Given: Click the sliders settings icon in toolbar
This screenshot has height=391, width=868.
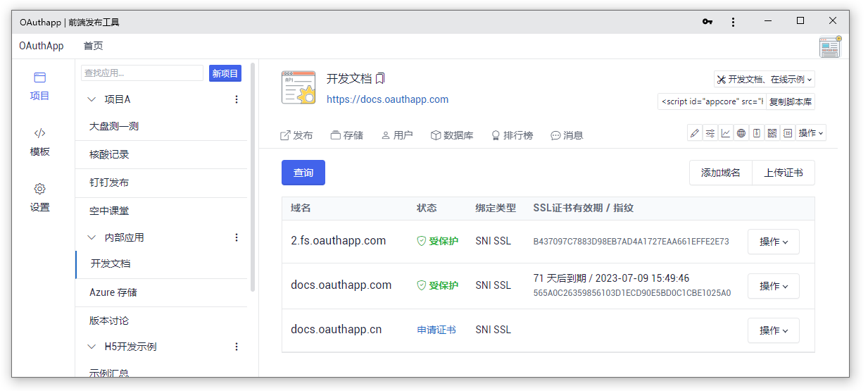Looking at the screenshot, I should coord(710,133).
